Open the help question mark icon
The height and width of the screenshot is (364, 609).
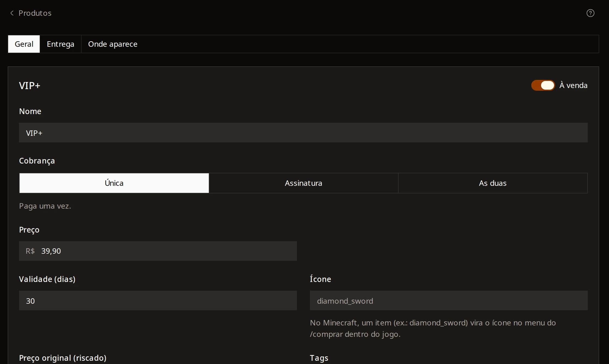590,13
